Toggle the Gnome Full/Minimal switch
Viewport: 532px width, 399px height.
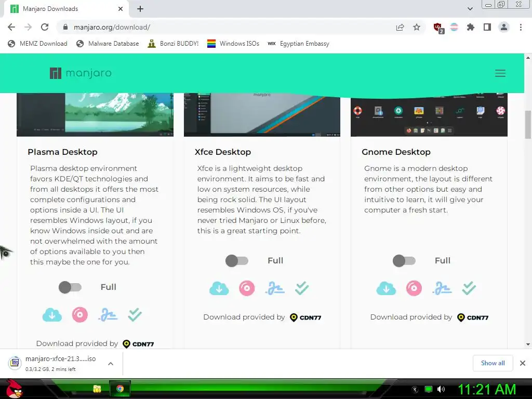404,261
